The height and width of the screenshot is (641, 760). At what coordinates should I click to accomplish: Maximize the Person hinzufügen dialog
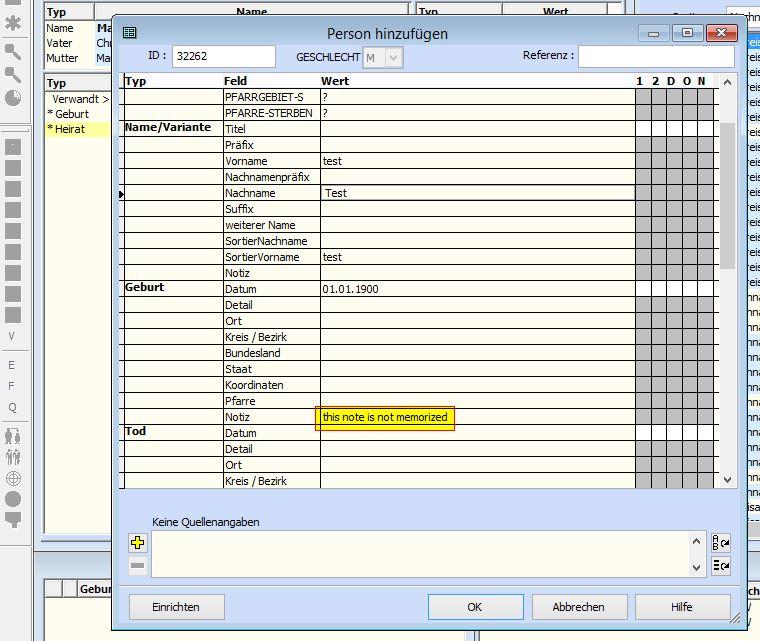[687, 33]
